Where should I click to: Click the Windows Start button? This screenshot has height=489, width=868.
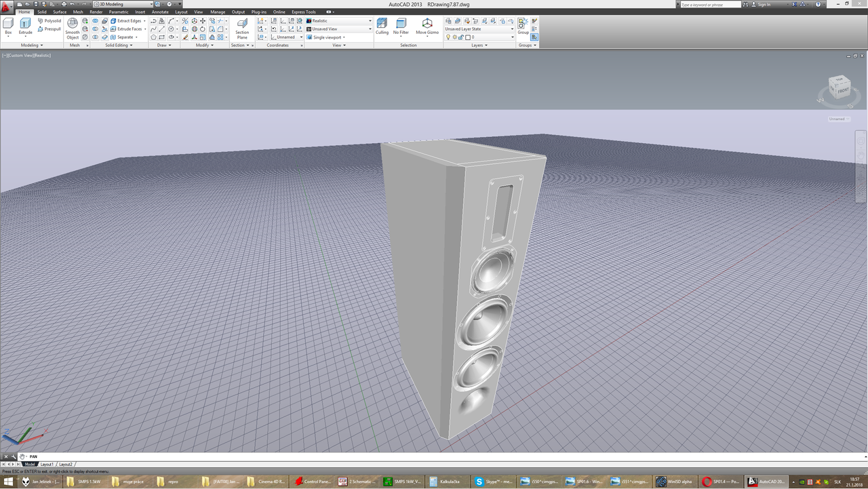[x=7, y=482]
